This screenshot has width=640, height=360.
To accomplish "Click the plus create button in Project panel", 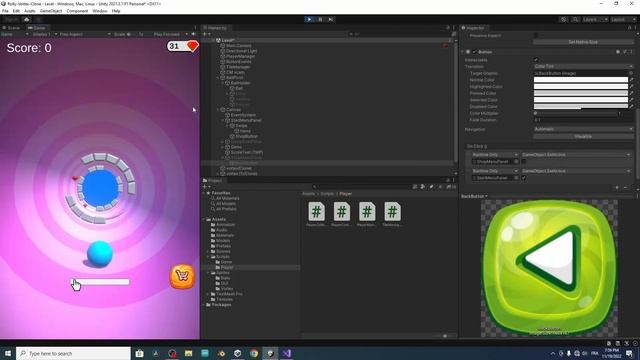I will tap(205, 187).
